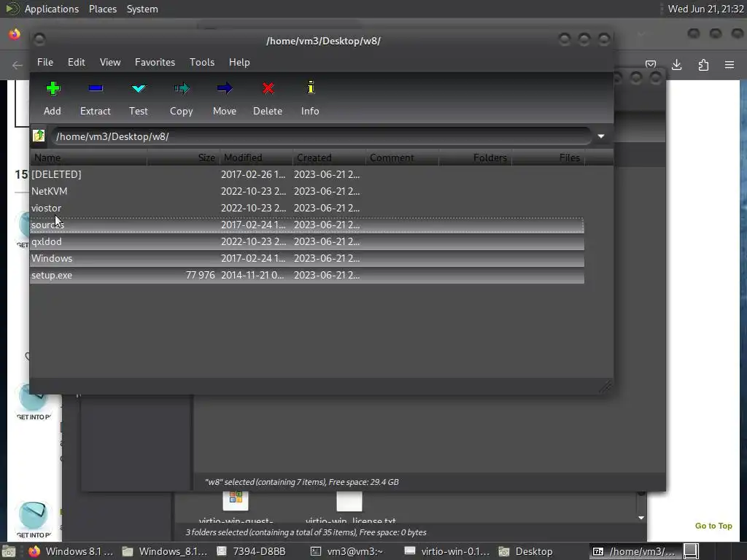Click the blue Extract toolbar icon
This screenshot has height=560, width=747.
[x=96, y=88]
